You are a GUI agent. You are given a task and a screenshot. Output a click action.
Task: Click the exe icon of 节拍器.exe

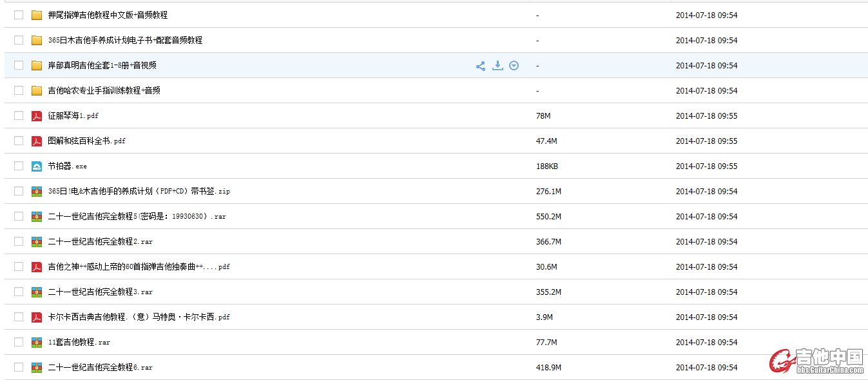(37, 166)
